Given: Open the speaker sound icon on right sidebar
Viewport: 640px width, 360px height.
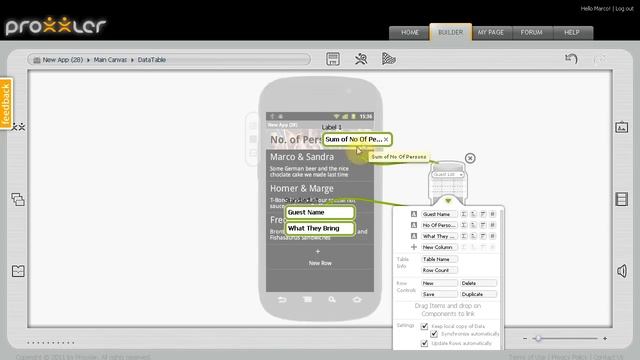Looking at the screenshot, I should [x=622, y=271].
